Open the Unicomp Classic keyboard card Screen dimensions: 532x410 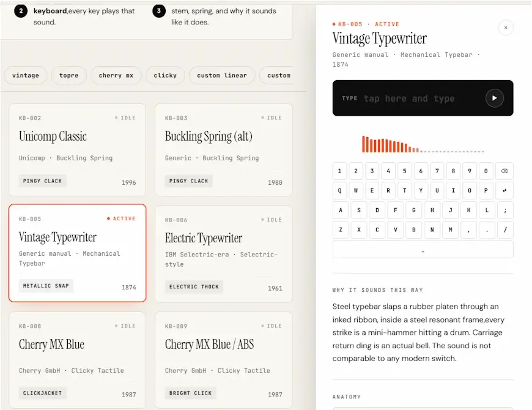pyautogui.click(x=77, y=149)
